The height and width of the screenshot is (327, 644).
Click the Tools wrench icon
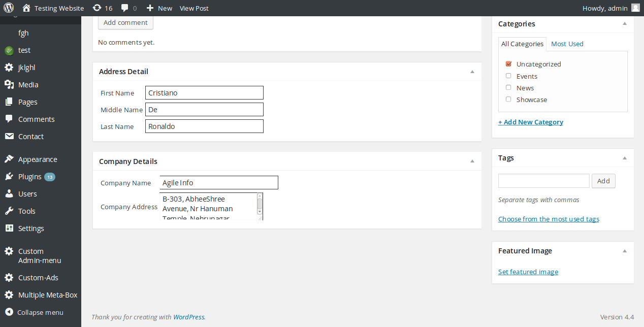(x=9, y=211)
